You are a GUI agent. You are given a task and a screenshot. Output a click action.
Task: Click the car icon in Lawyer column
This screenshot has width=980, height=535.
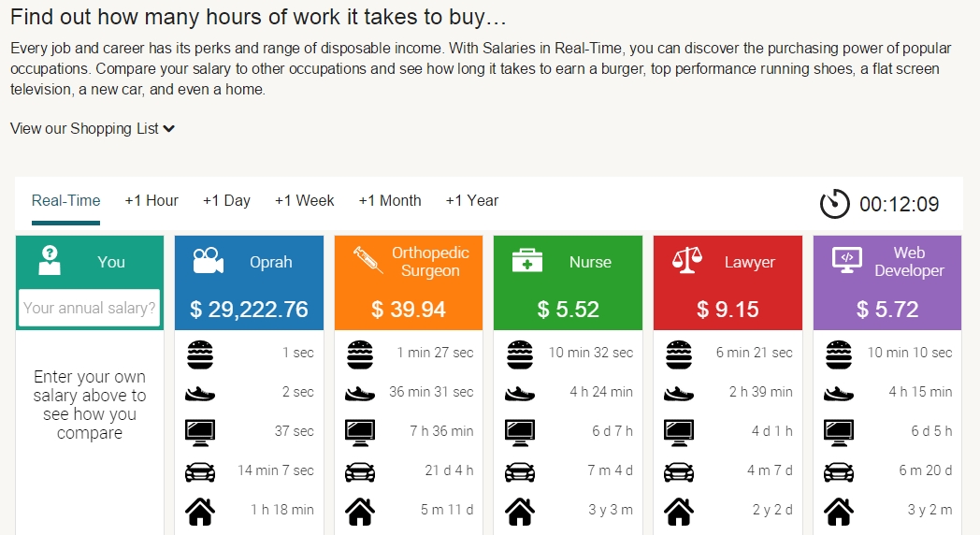(679, 472)
